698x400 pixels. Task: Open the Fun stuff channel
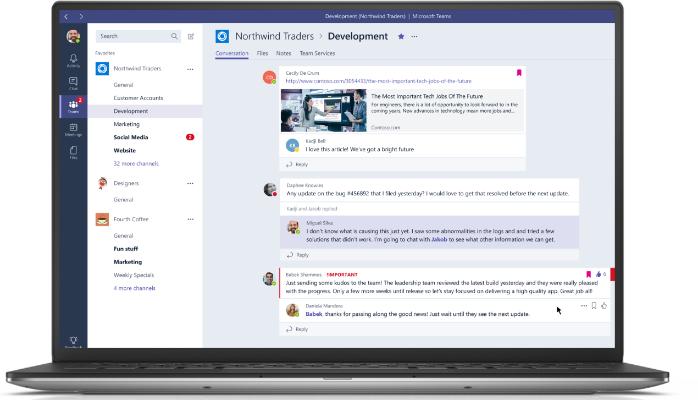click(x=126, y=249)
